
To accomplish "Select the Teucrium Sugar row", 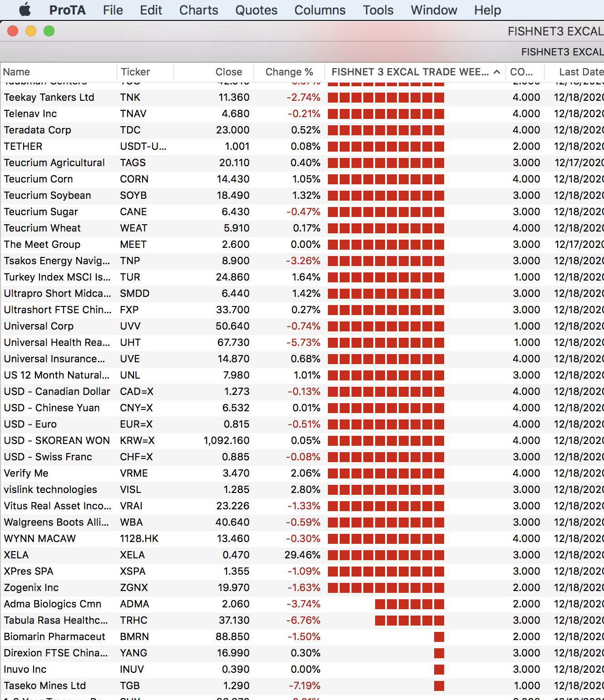I will tap(302, 212).
